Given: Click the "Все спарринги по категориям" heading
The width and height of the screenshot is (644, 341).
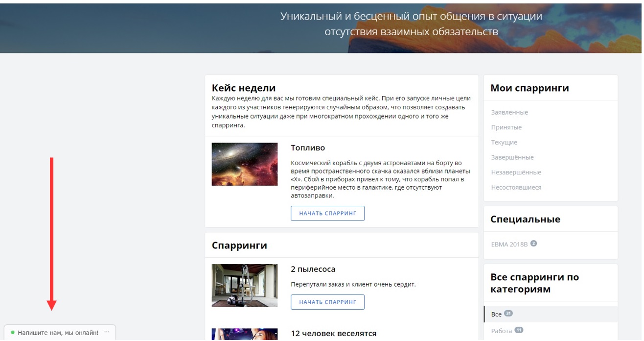Looking at the screenshot, I should tap(534, 283).
